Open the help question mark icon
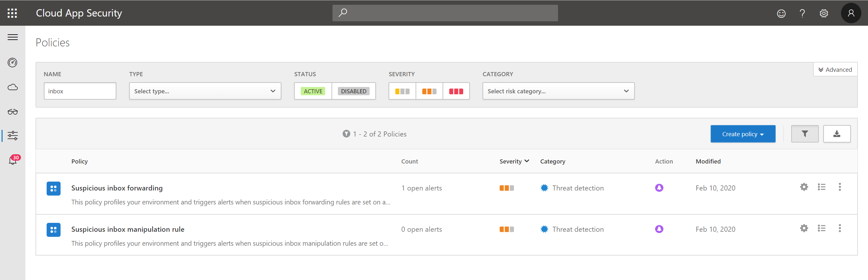Screen dimensions: 868x280 pos(802,13)
